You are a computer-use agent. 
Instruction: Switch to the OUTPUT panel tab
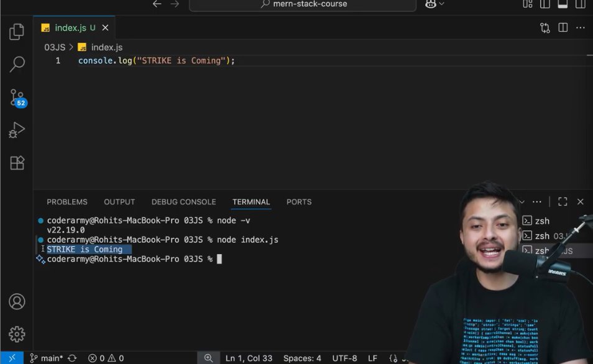119,202
